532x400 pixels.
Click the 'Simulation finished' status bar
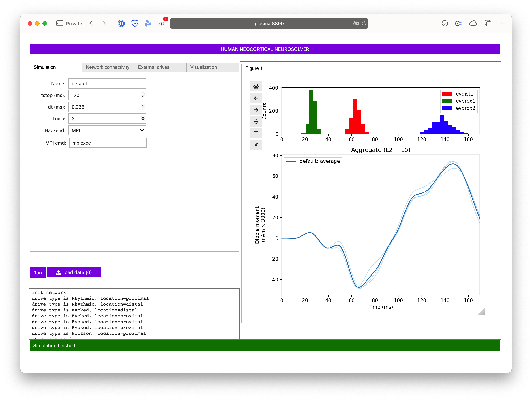click(265, 346)
